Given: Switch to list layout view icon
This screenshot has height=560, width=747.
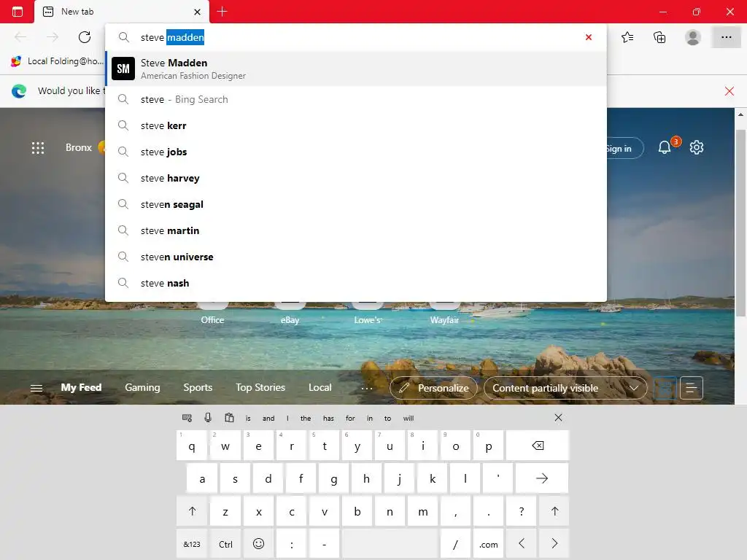Looking at the screenshot, I should (x=692, y=389).
